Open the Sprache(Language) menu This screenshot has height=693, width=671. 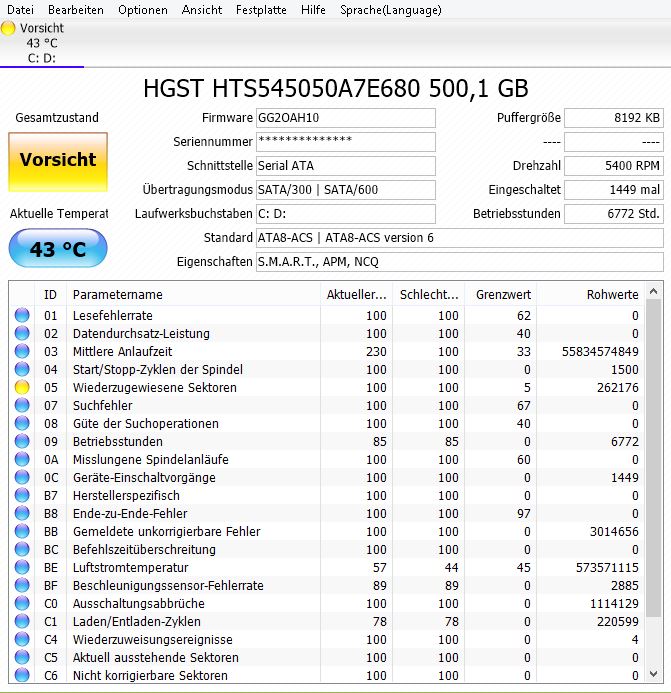391,10
